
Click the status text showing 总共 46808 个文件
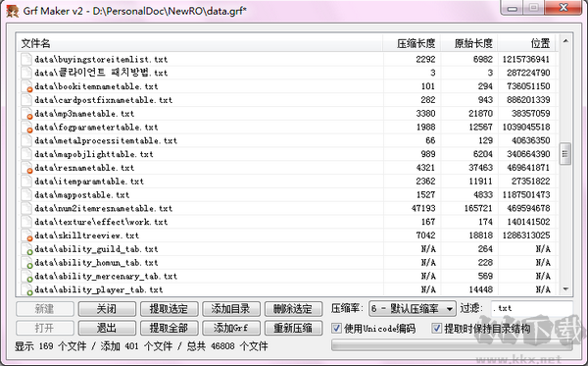click(227, 346)
